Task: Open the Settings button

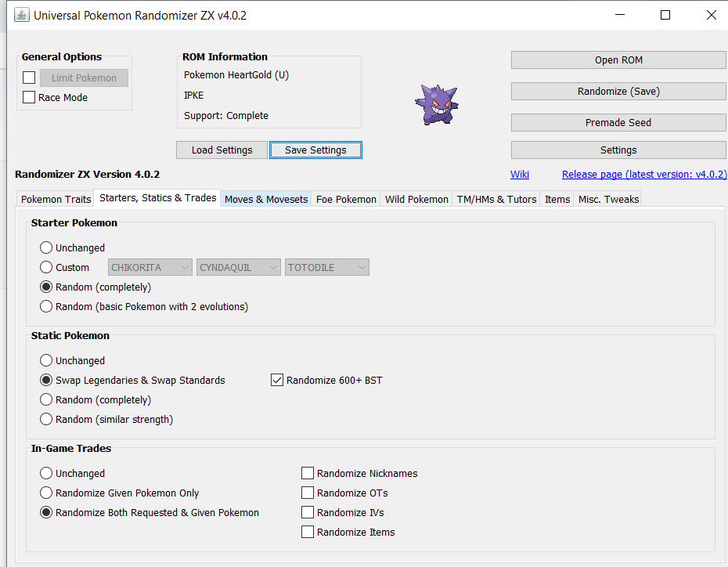Action: (x=618, y=150)
